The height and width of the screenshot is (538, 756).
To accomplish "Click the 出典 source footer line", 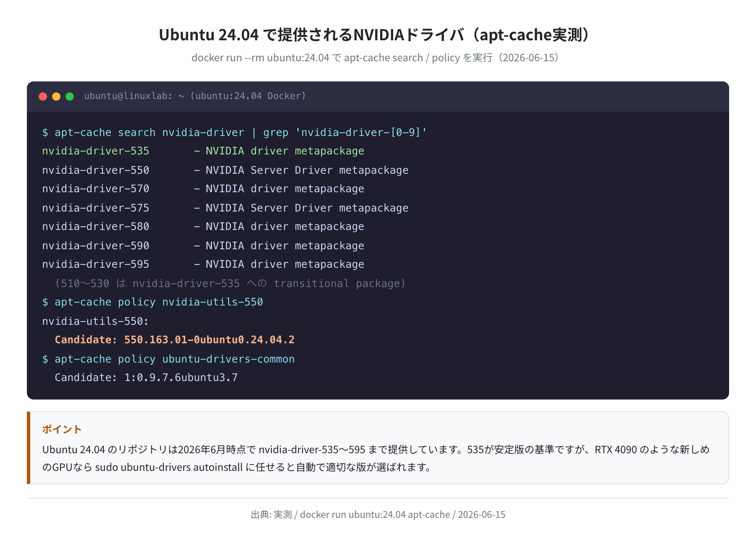I will 378,514.
